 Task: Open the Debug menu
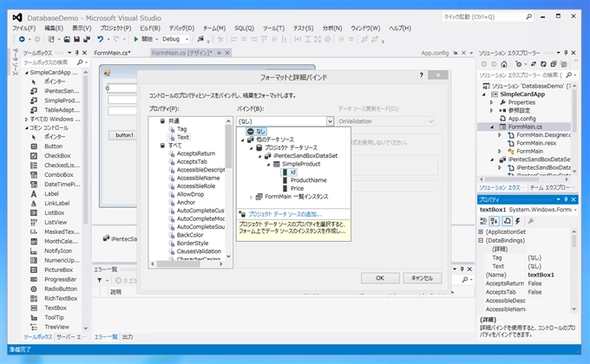pos(181,29)
